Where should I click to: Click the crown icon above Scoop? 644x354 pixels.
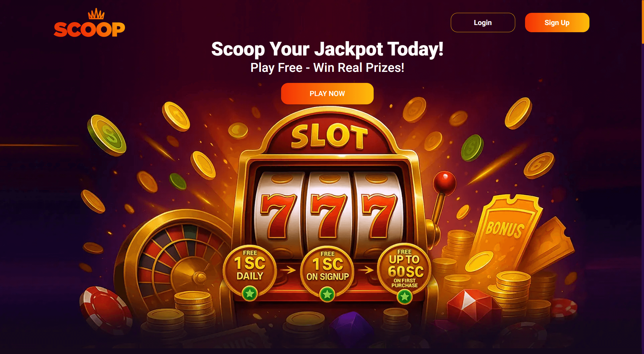click(x=96, y=14)
